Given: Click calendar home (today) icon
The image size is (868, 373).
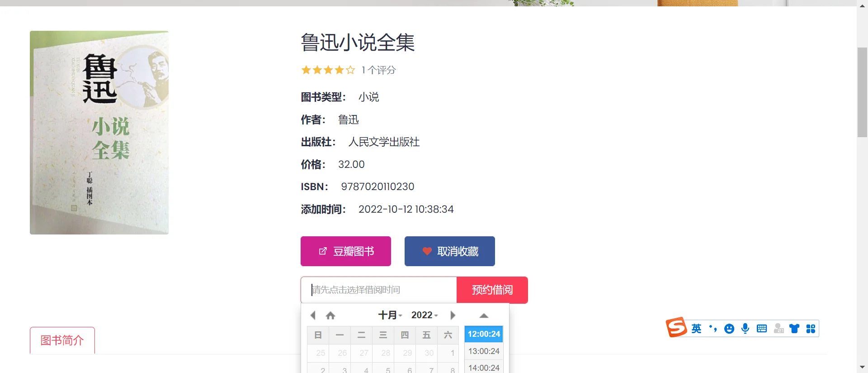Looking at the screenshot, I should pyautogui.click(x=330, y=316).
